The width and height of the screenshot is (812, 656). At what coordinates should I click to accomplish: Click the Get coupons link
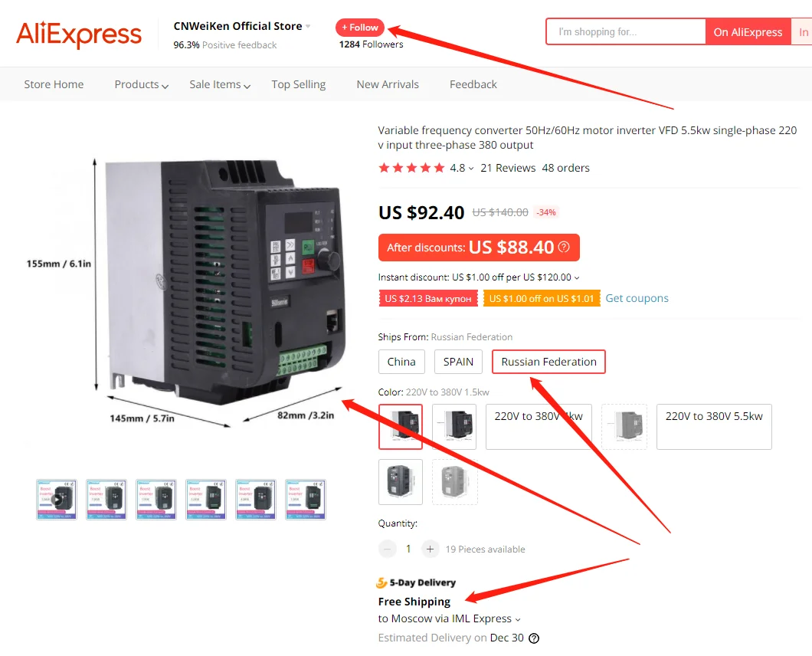(637, 298)
